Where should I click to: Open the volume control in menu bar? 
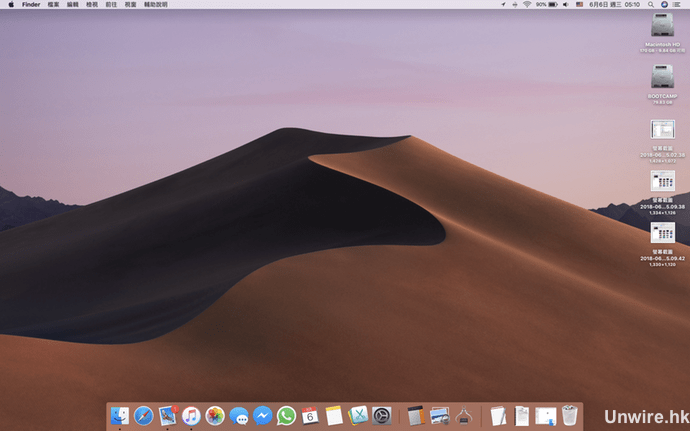tap(566, 4)
